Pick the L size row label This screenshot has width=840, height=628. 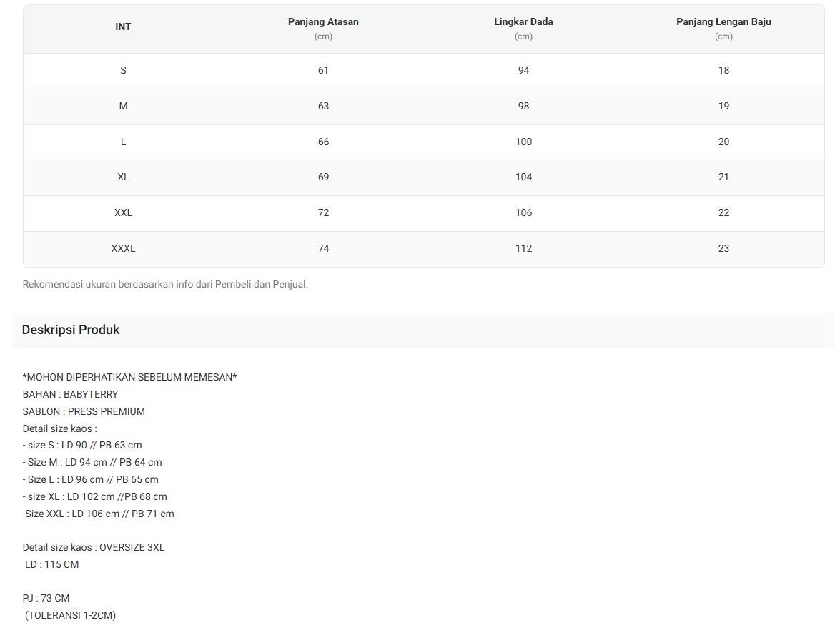(123, 142)
